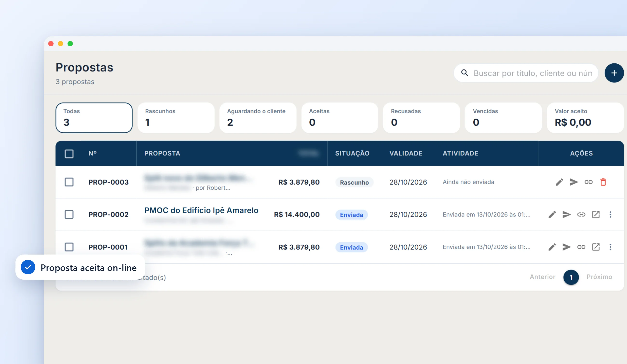Filter by Recusadas card
This screenshot has height=364, width=627.
click(422, 118)
